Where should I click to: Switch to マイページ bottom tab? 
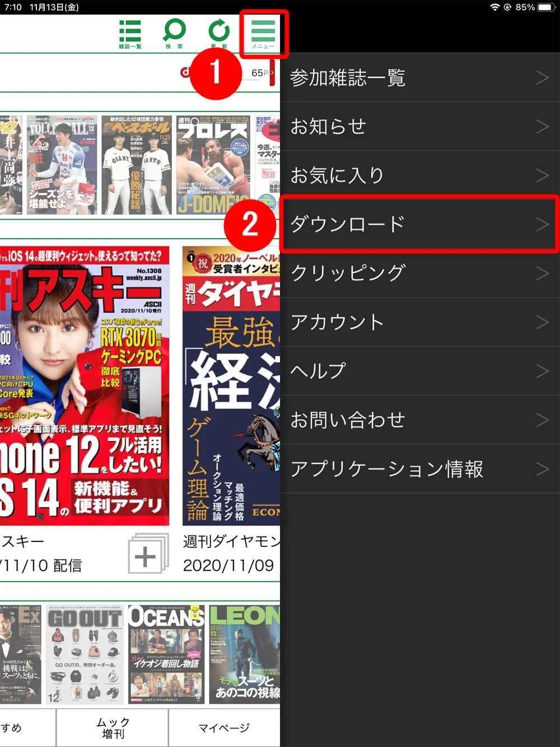[x=224, y=728]
